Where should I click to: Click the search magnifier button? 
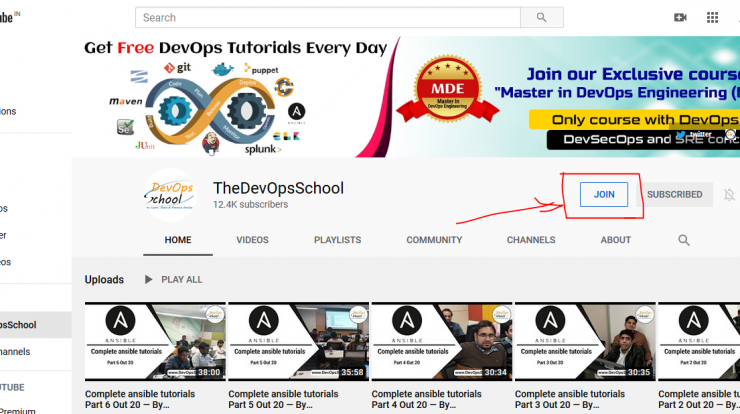coord(541,17)
